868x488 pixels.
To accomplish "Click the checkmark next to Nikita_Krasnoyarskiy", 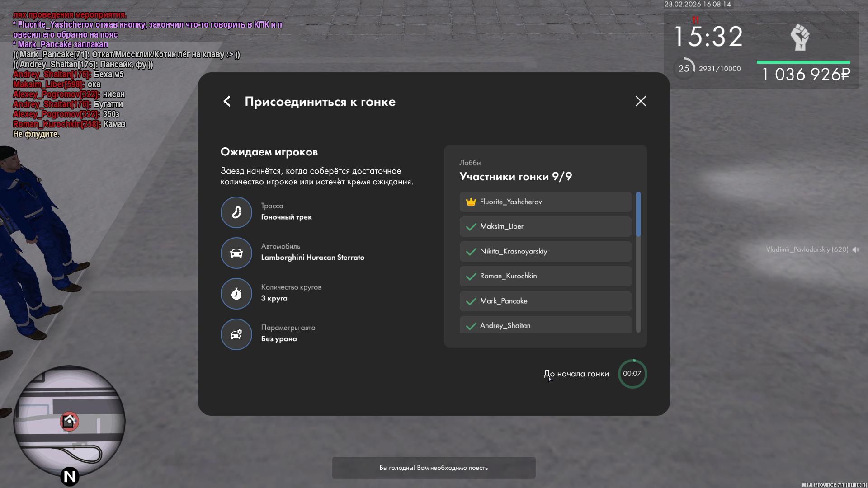I will 471,252.
